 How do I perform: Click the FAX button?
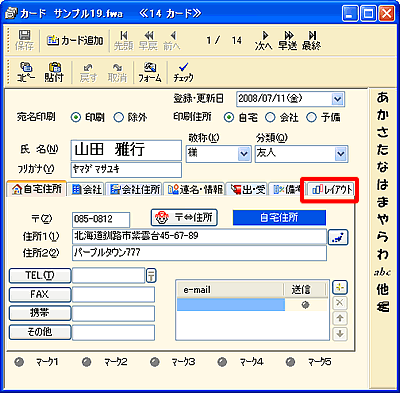tap(40, 294)
